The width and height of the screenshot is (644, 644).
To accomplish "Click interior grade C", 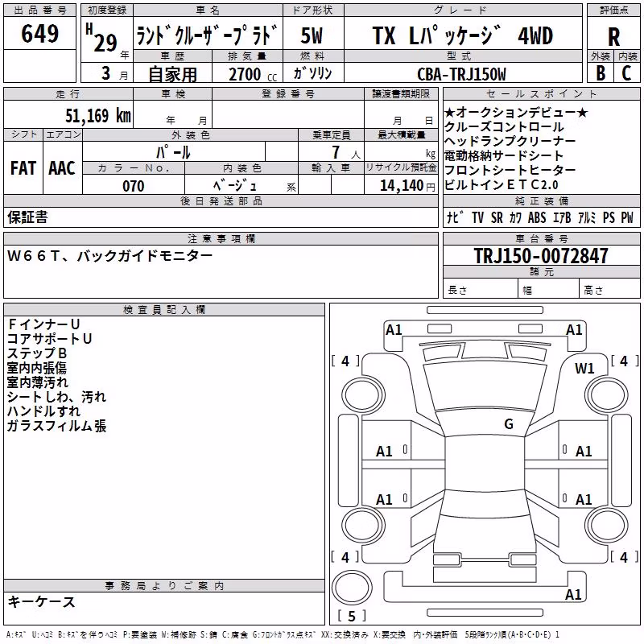I will coord(626,73).
